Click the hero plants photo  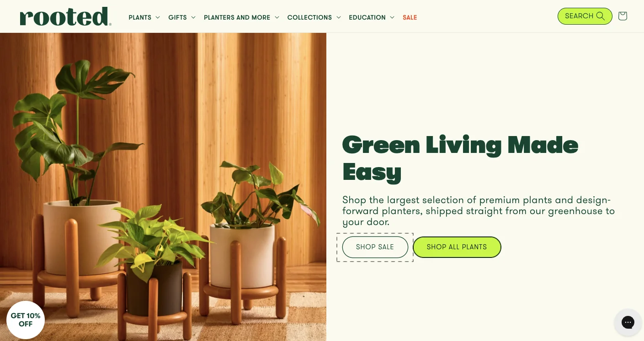[163, 187]
